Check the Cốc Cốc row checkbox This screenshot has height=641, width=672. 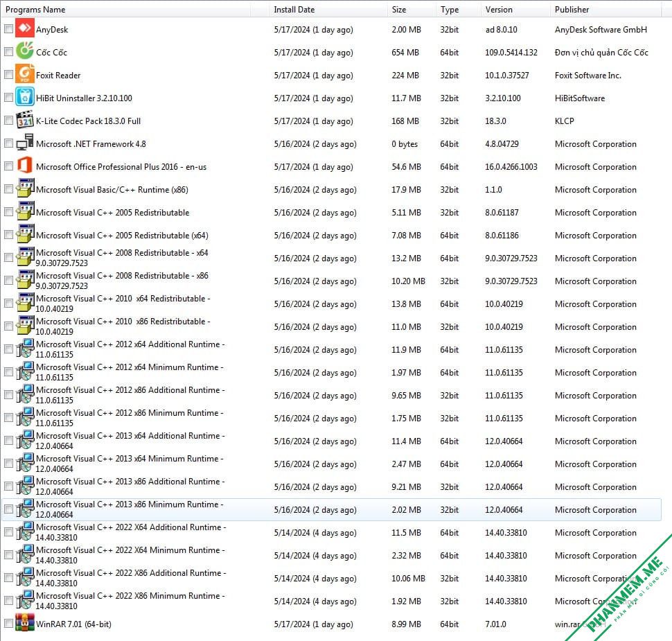tap(8, 51)
